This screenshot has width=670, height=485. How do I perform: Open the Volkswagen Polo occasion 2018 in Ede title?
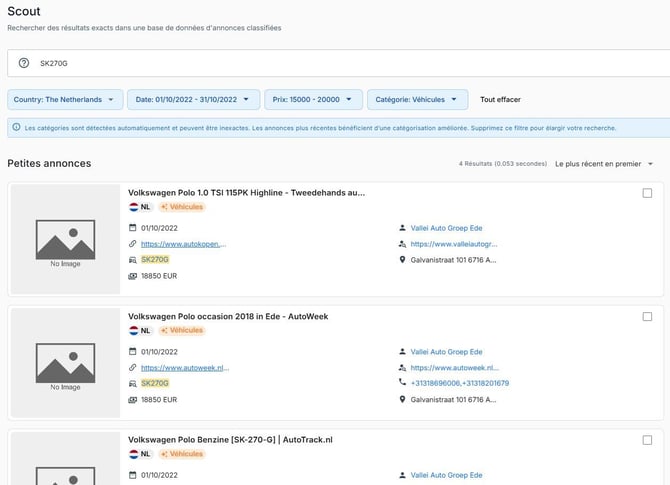228,316
